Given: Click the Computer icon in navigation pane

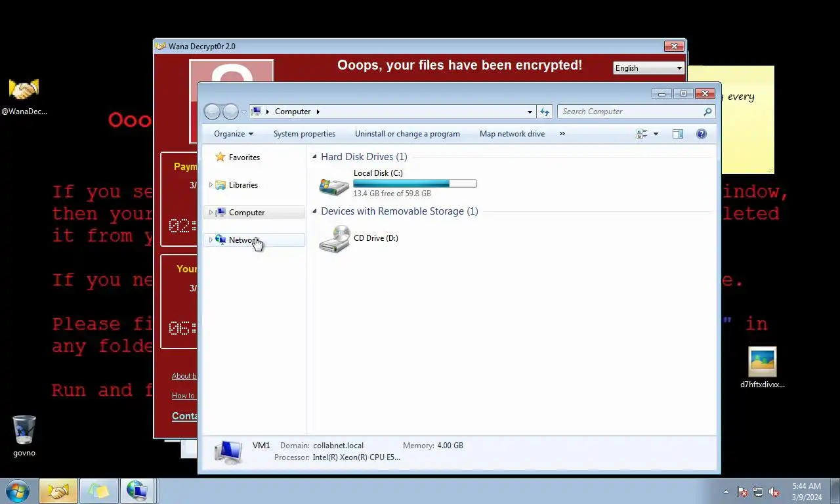Looking at the screenshot, I should (x=220, y=213).
